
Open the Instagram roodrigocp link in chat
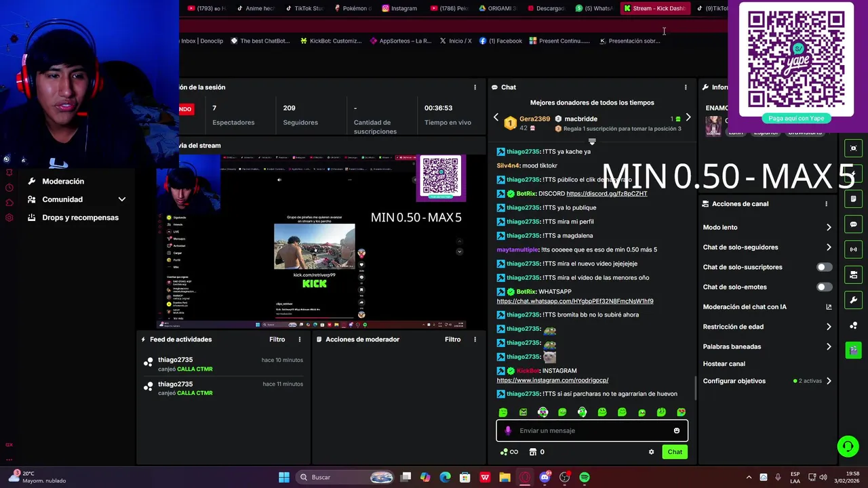point(553,380)
